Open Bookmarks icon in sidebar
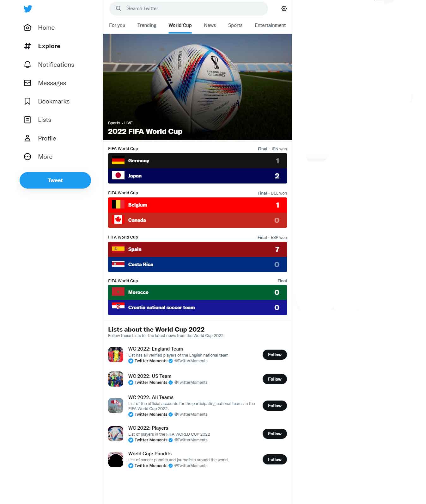This screenshot has width=426, height=504. tap(27, 101)
